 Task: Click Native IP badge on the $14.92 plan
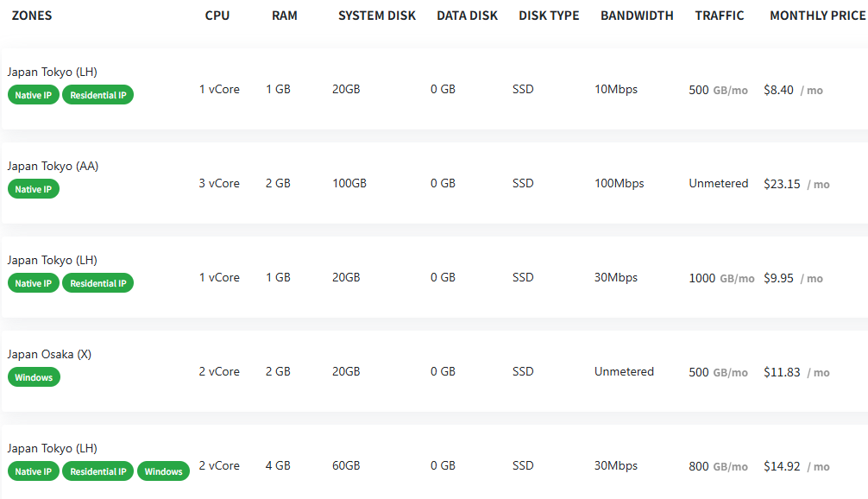click(34, 471)
